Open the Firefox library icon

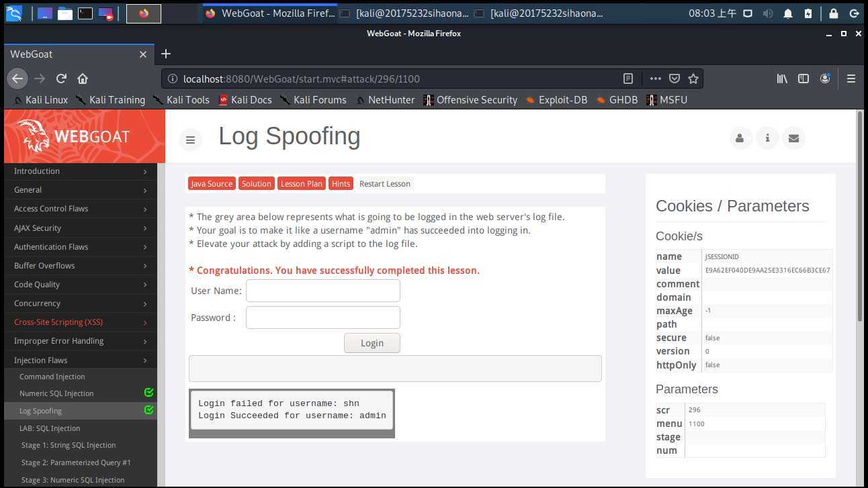click(x=782, y=79)
